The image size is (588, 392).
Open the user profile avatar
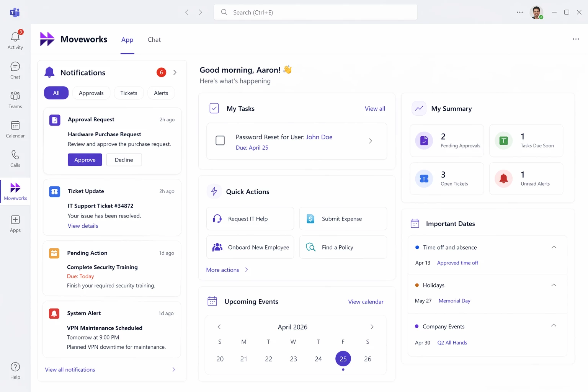[537, 12]
